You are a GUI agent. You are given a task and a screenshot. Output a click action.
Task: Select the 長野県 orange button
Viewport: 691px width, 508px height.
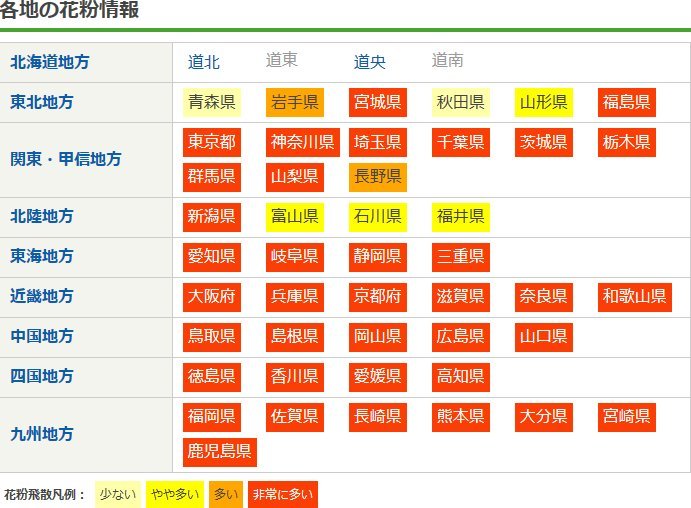point(377,177)
